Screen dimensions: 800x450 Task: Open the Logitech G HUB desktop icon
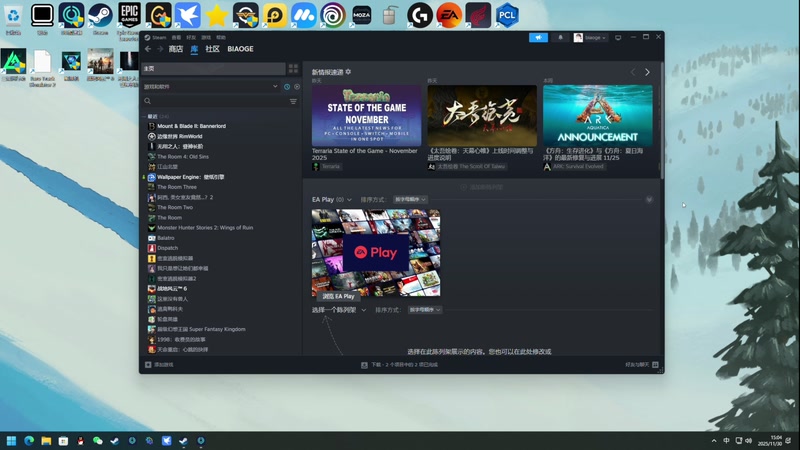coord(420,16)
